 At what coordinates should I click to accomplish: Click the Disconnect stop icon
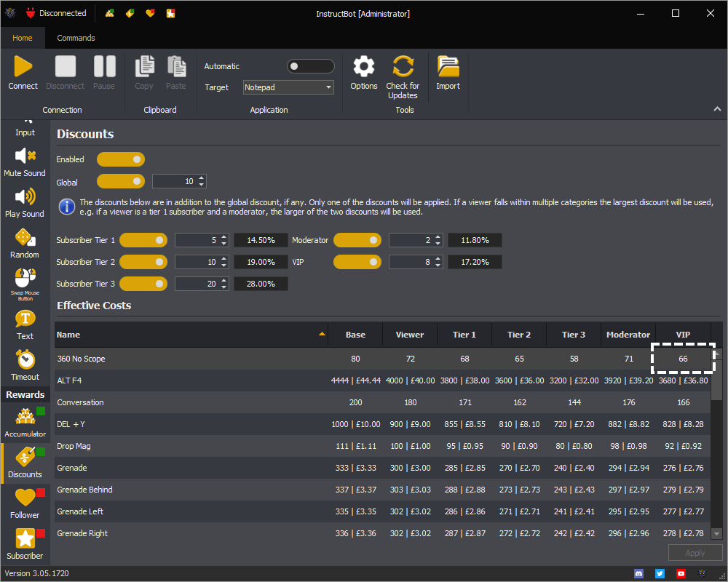pyautogui.click(x=65, y=66)
